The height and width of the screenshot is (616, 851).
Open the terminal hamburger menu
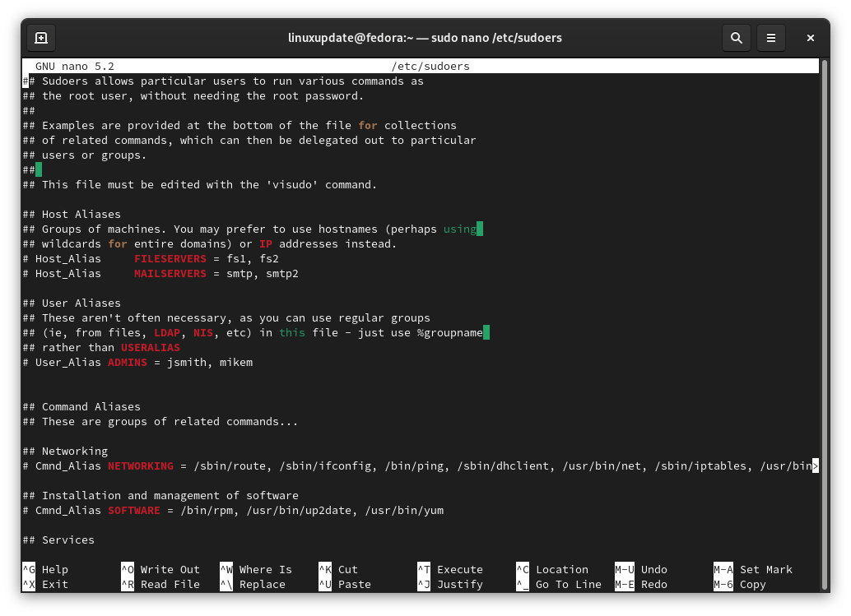coord(770,38)
